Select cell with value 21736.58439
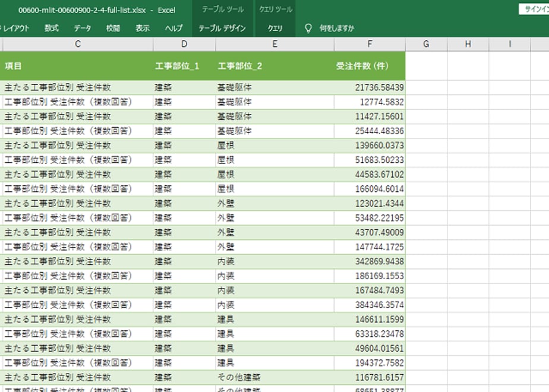 point(370,87)
